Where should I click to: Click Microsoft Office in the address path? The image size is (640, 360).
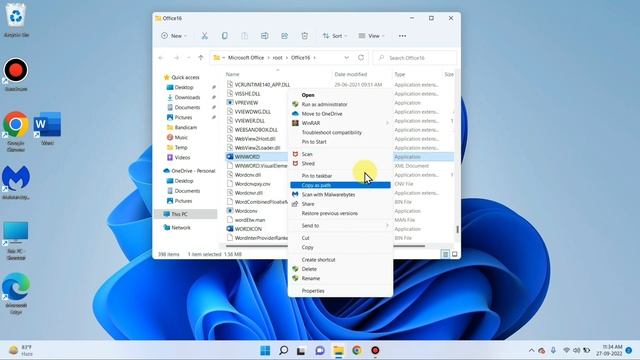246,58
